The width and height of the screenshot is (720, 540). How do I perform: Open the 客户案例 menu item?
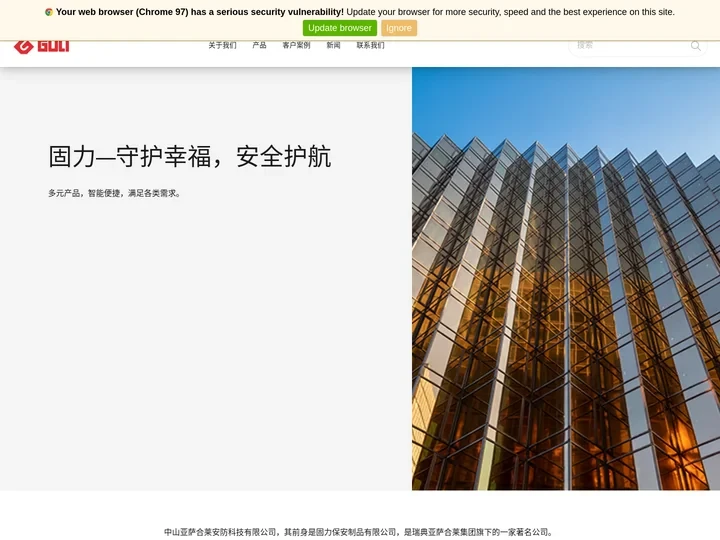(296, 45)
